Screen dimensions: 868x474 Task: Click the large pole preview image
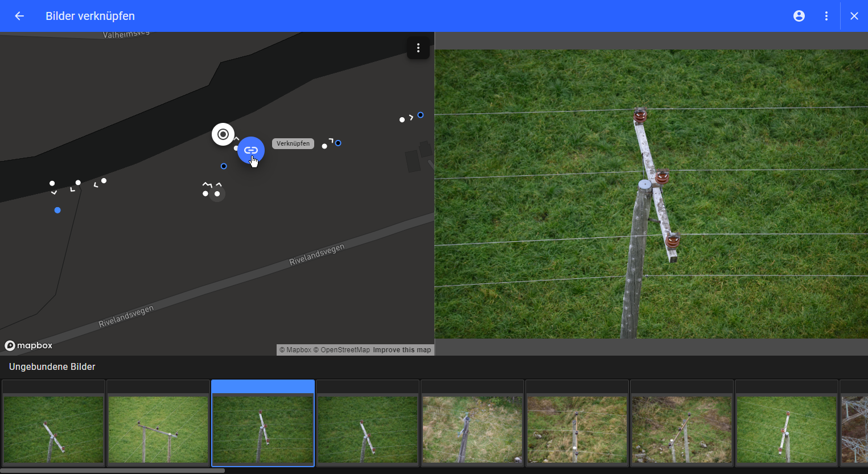coord(651,194)
